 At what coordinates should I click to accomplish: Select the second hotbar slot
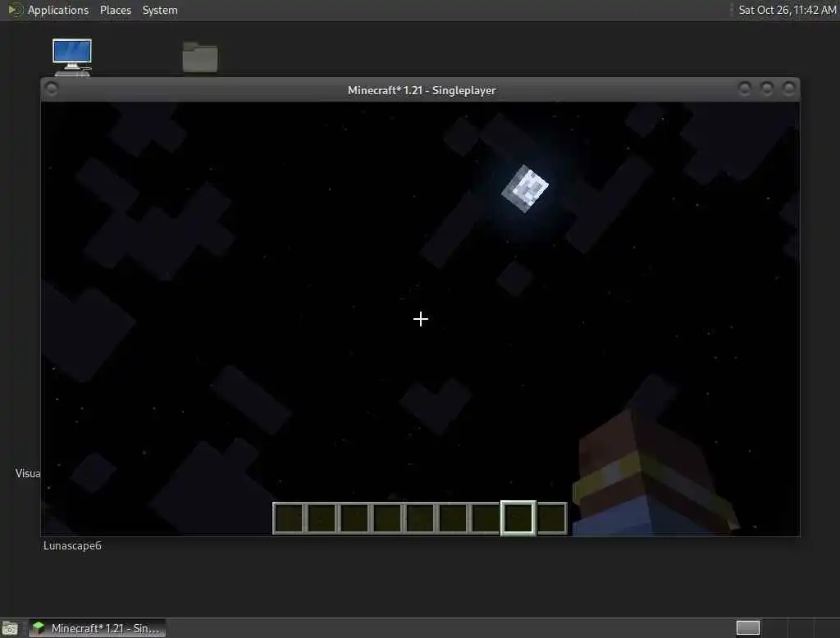tap(322, 518)
